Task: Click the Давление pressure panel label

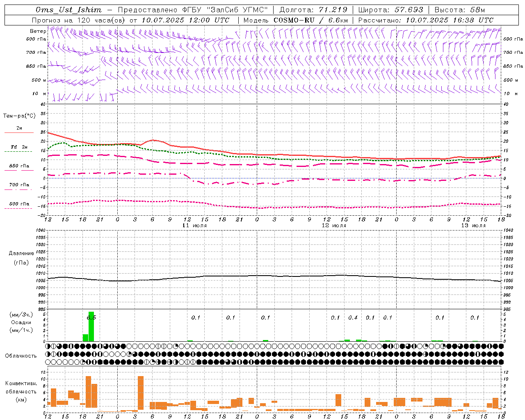Action: [x=21, y=253]
